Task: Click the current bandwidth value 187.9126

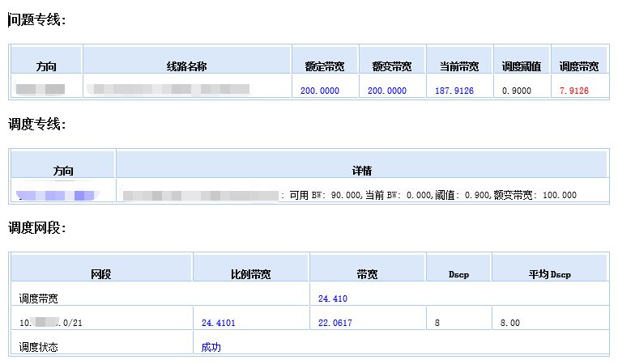Action: (x=454, y=91)
